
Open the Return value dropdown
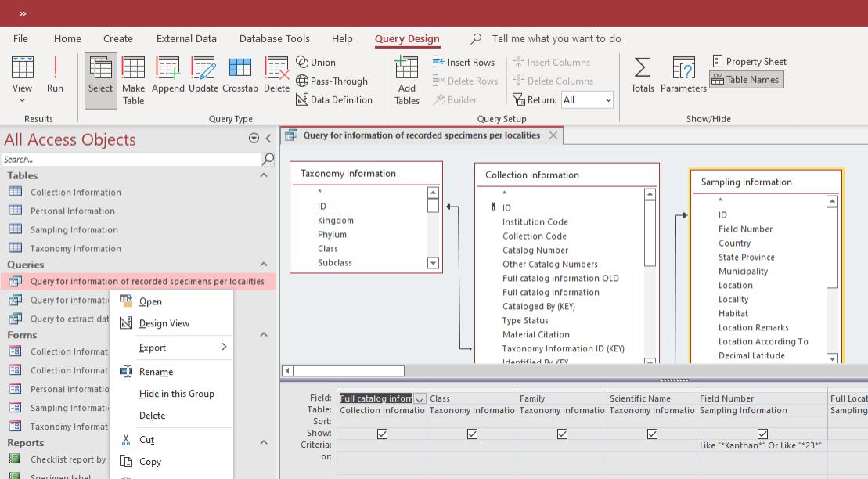608,100
